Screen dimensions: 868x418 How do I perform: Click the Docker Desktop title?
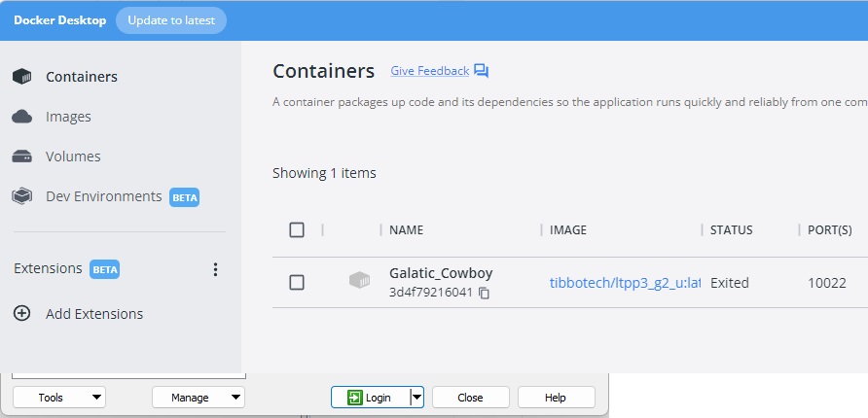(59, 20)
